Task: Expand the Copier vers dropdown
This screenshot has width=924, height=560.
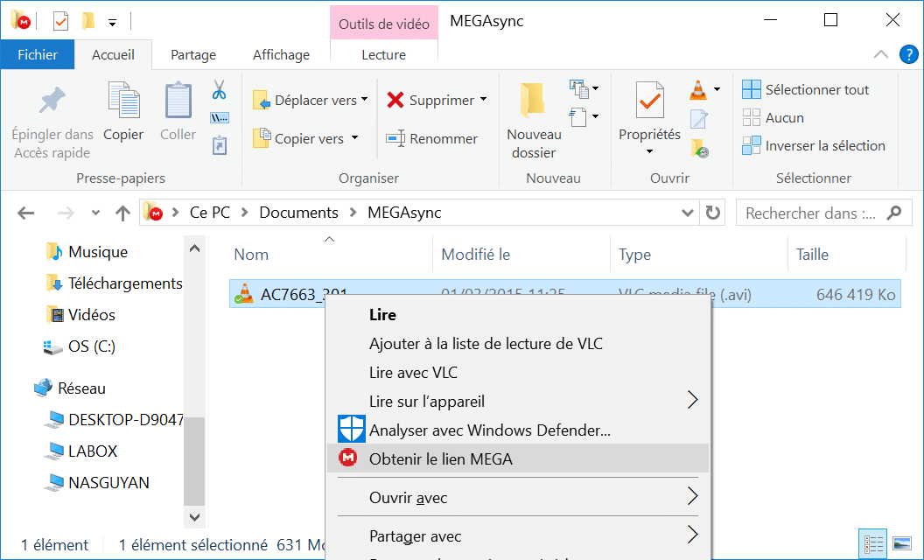Action: click(x=354, y=138)
